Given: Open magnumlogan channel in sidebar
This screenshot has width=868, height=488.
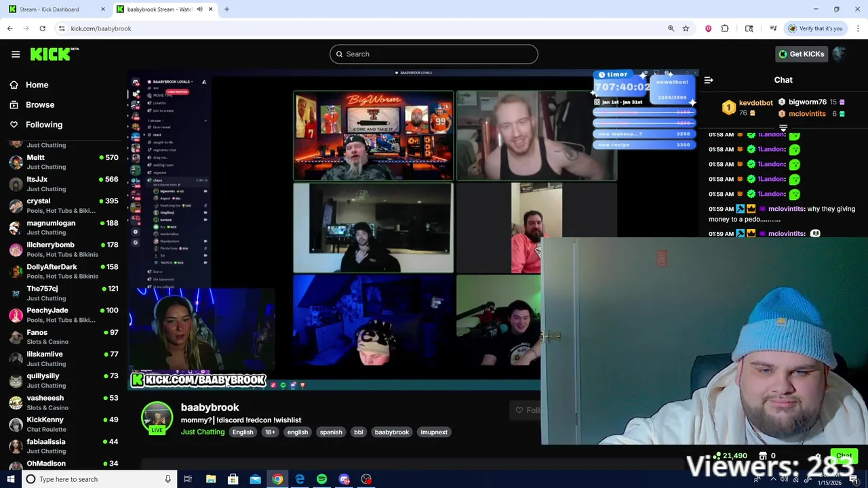Looking at the screenshot, I should point(64,227).
